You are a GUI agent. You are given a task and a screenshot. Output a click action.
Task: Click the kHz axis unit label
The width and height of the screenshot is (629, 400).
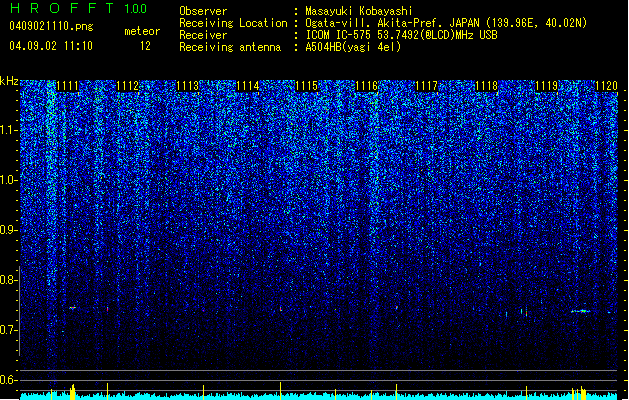pyautogui.click(x=9, y=81)
